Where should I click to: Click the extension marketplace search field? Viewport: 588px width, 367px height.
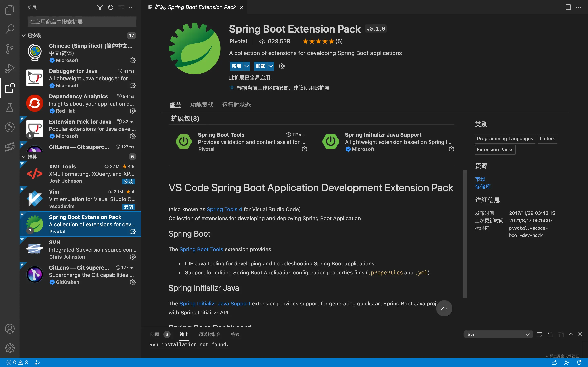(x=82, y=22)
